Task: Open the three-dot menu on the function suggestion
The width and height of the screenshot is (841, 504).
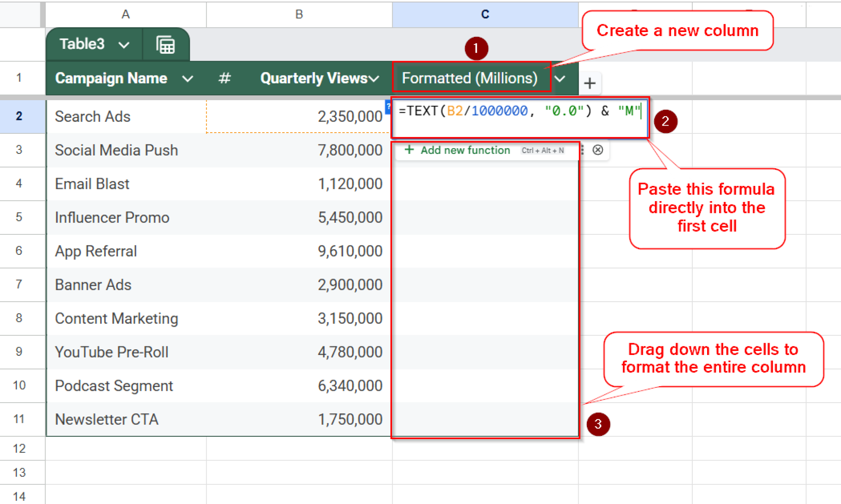Action: pos(582,150)
